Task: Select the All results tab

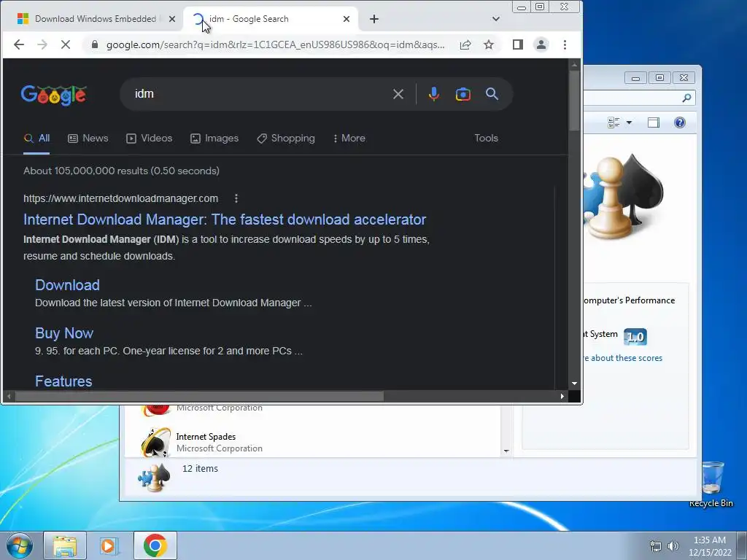Action: coord(36,139)
